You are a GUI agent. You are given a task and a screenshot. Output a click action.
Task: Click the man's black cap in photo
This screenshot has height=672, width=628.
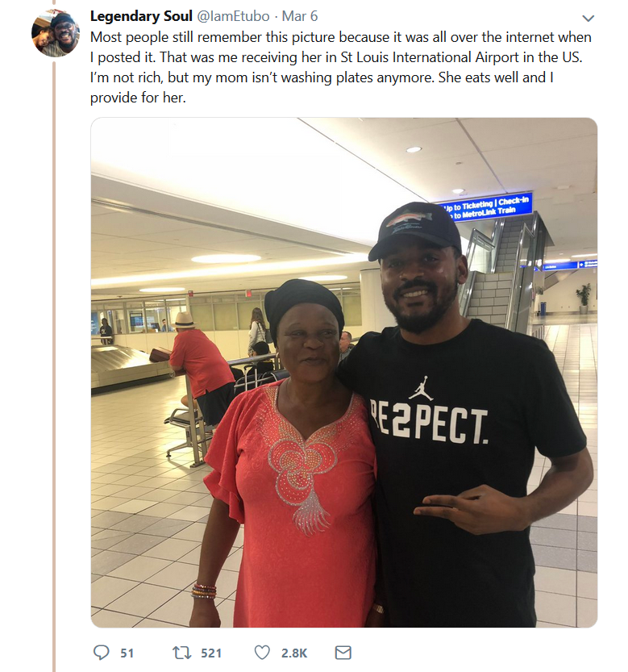[414, 230]
